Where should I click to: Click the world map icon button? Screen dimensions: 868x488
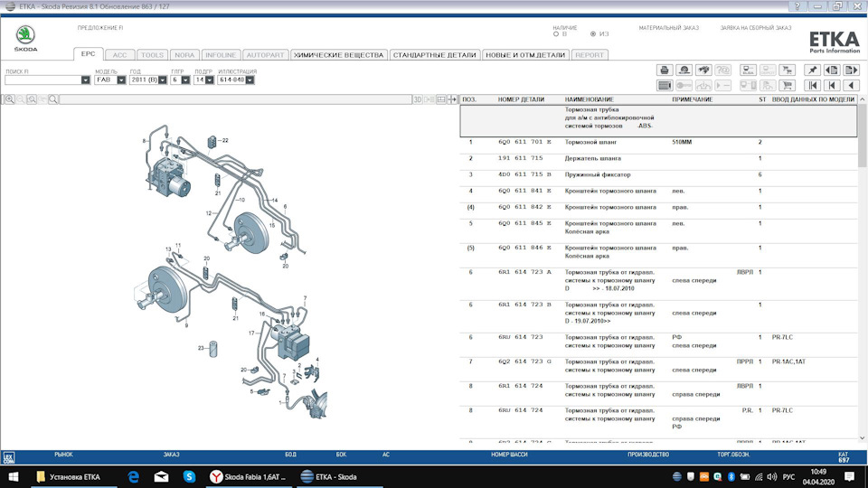coord(703,70)
